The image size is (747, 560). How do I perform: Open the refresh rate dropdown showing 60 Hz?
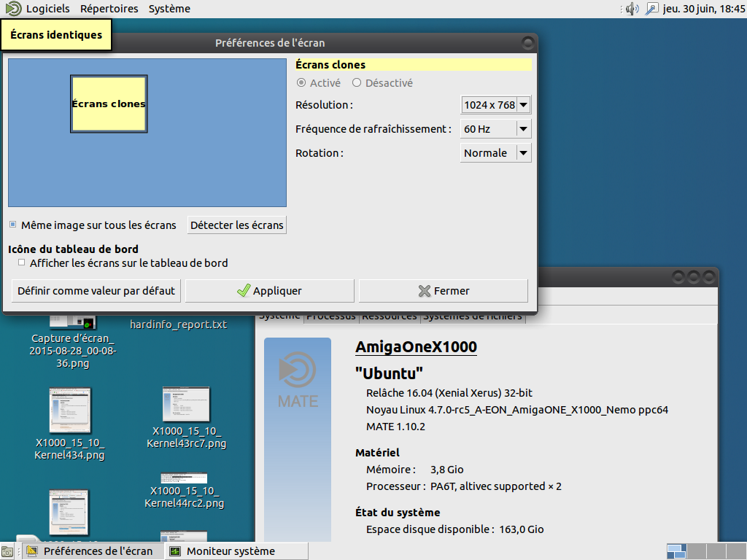pos(496,129)
